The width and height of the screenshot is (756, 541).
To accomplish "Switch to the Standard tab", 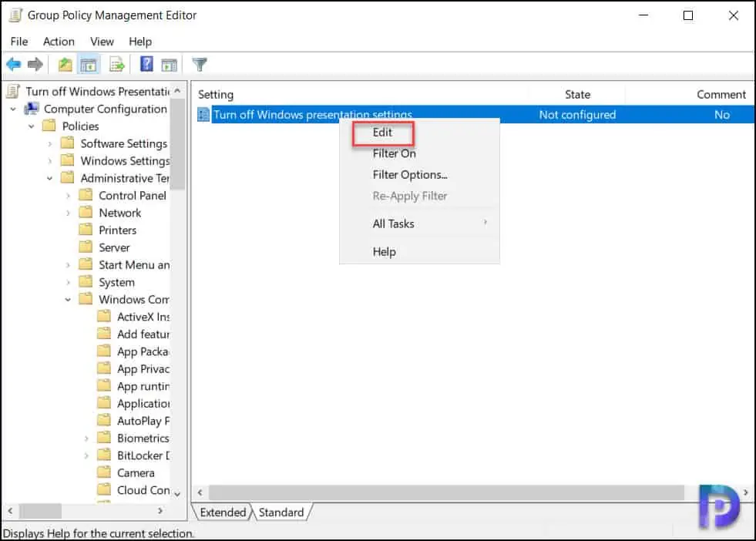I will click(x=281, y=512).
